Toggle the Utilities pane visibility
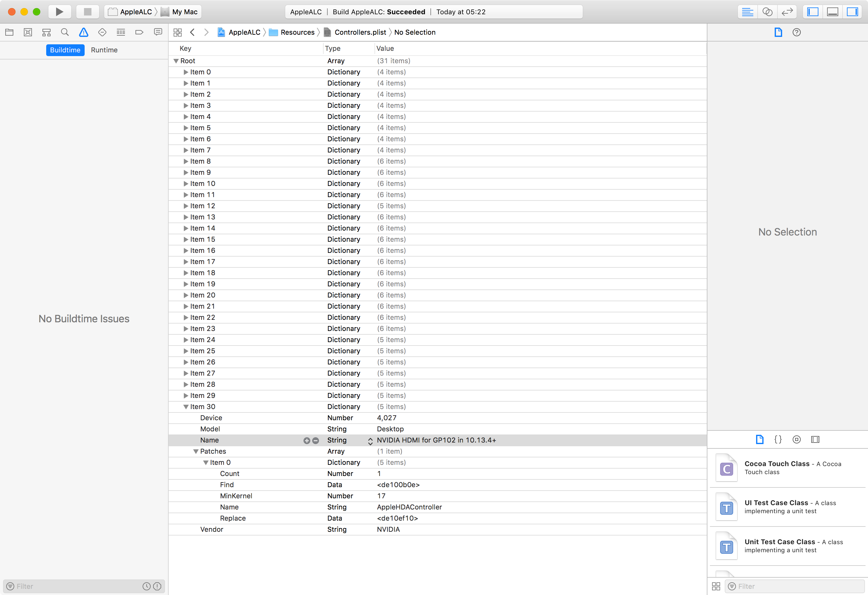Image resolution: width=868 pixels, height=595 pixels. click(852, 12)
